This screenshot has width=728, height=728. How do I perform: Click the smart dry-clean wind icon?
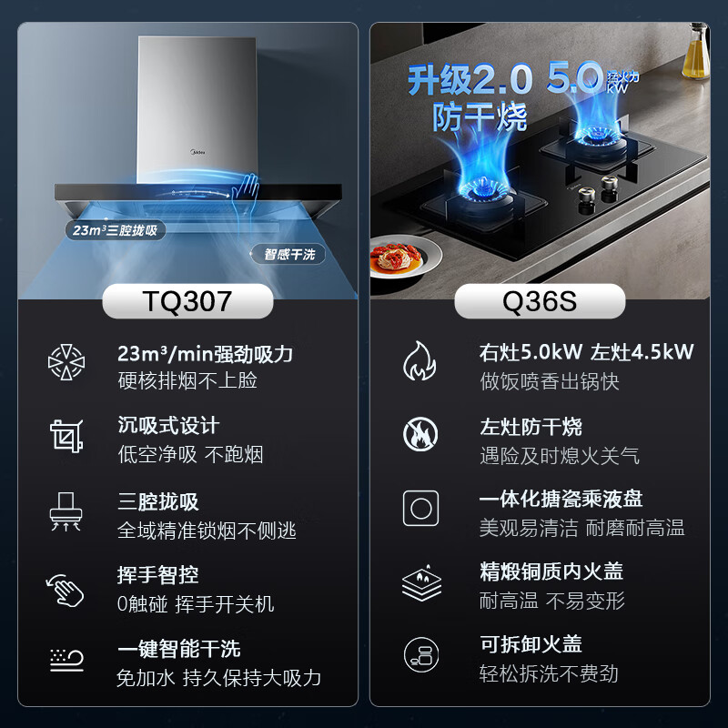point(66,660)
